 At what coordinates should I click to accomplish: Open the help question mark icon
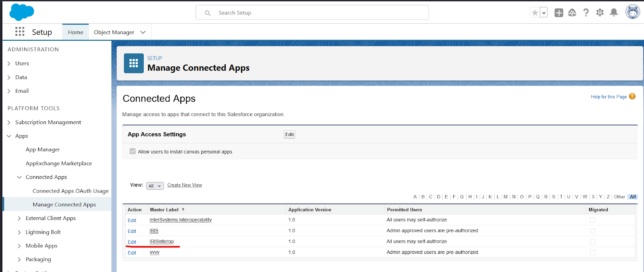click(586, 13)
